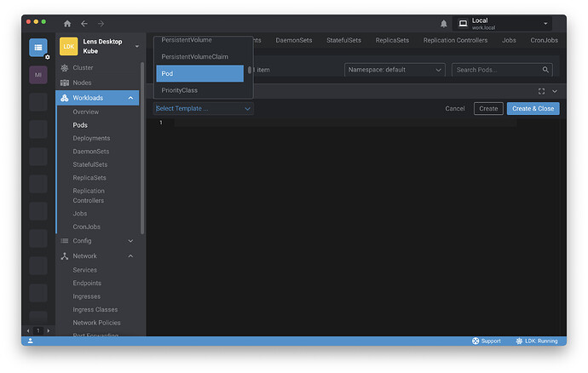Go back with the left arrow
Image resolution: width=588 pixels, height=373 pixels.
84,24
